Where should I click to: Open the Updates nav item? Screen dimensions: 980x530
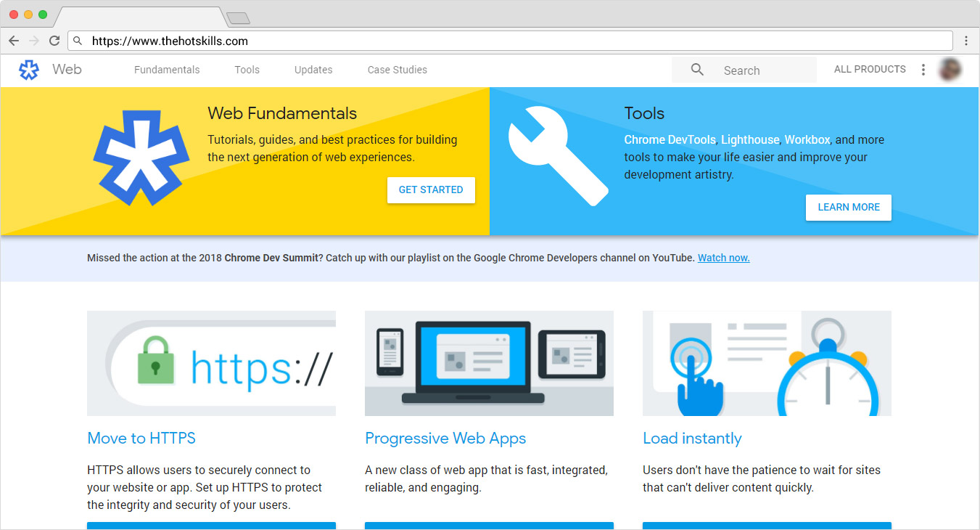pyautogui.click(x=313, y=70)
